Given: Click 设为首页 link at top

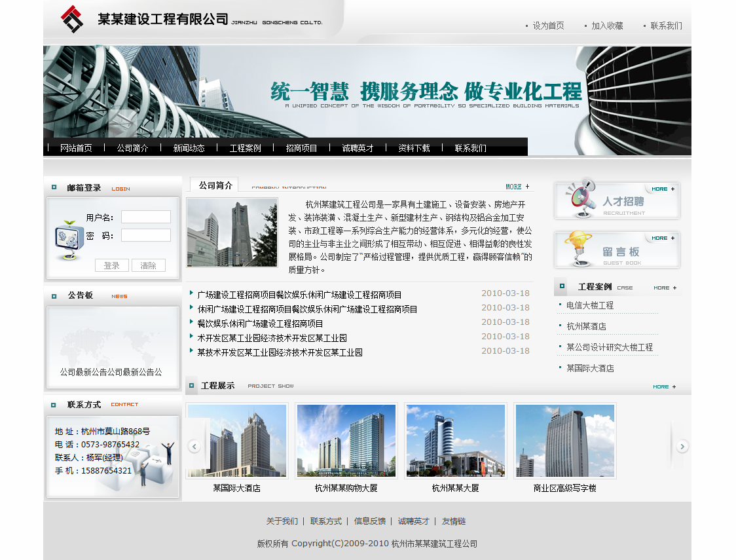Looking at the screenshot, I should click(x=548, y=26).
